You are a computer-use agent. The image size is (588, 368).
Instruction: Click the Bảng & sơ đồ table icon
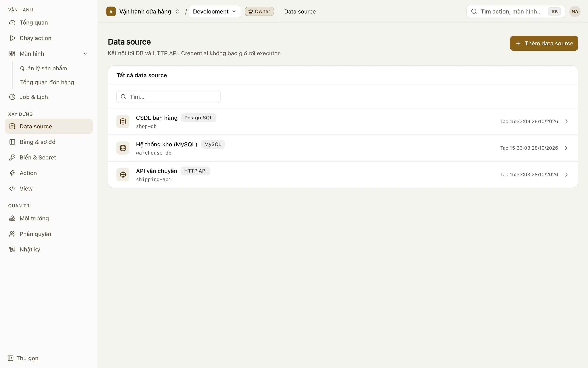click(12, 142)
